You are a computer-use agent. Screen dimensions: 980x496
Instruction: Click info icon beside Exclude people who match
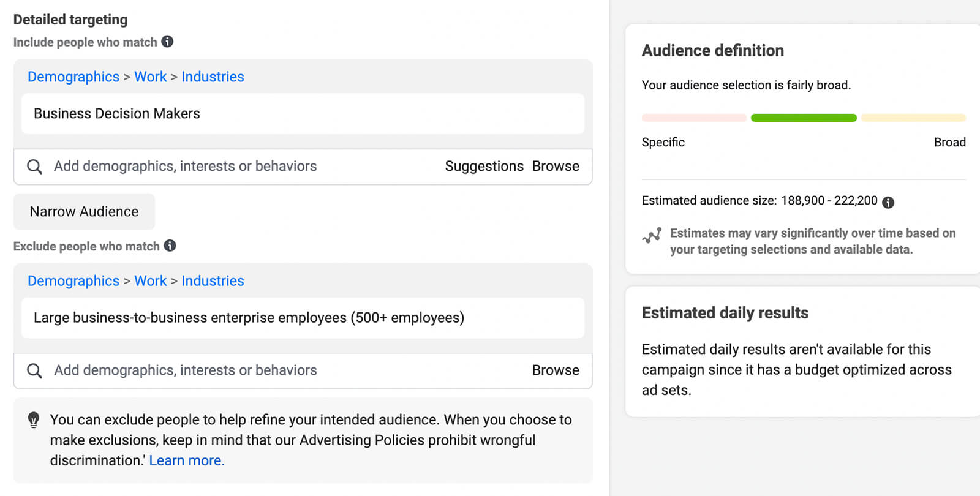point(170,246)
